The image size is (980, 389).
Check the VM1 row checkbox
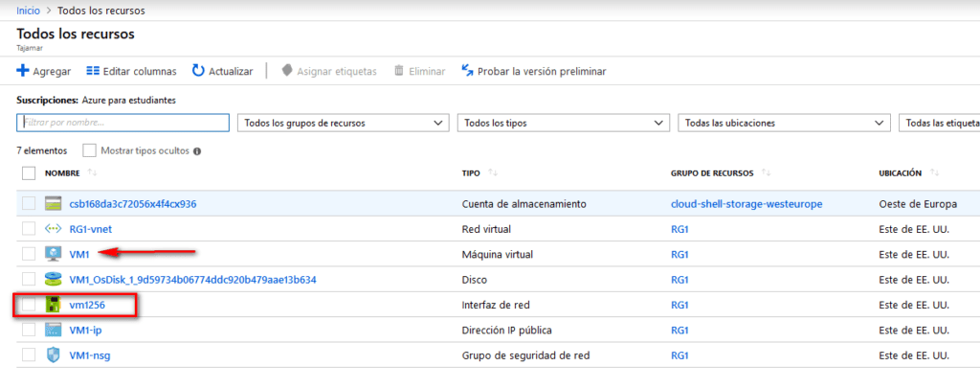pyautogui.click(x=29, y=254)
